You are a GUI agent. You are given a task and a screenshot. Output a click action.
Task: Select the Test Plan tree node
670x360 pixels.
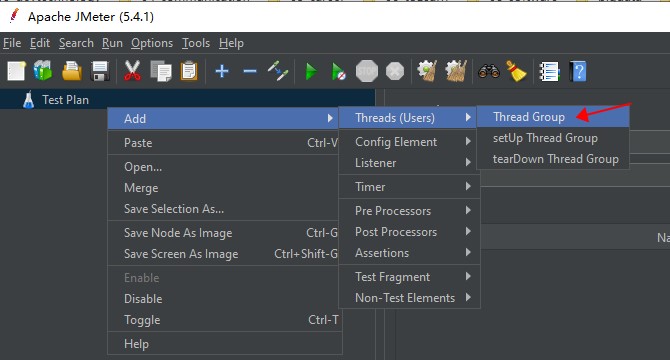(x=65, y=100)
